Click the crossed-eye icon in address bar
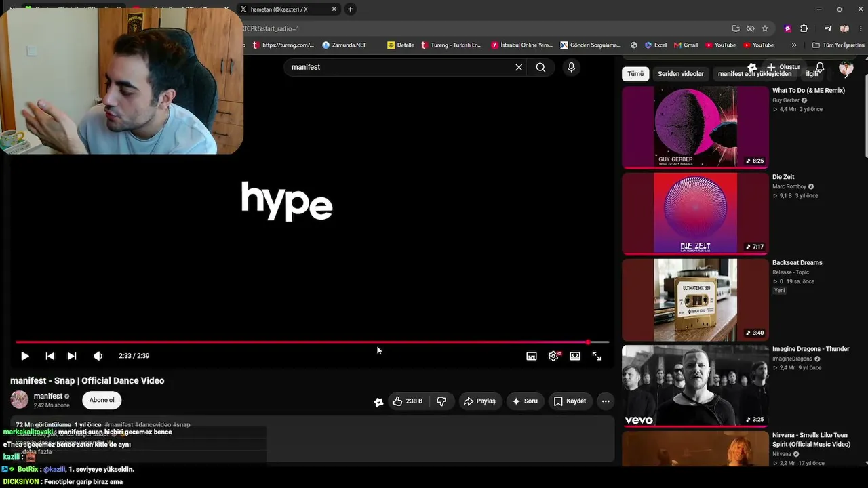The height and width of the screenshot is (488, 868). click(x=750, y=28)
